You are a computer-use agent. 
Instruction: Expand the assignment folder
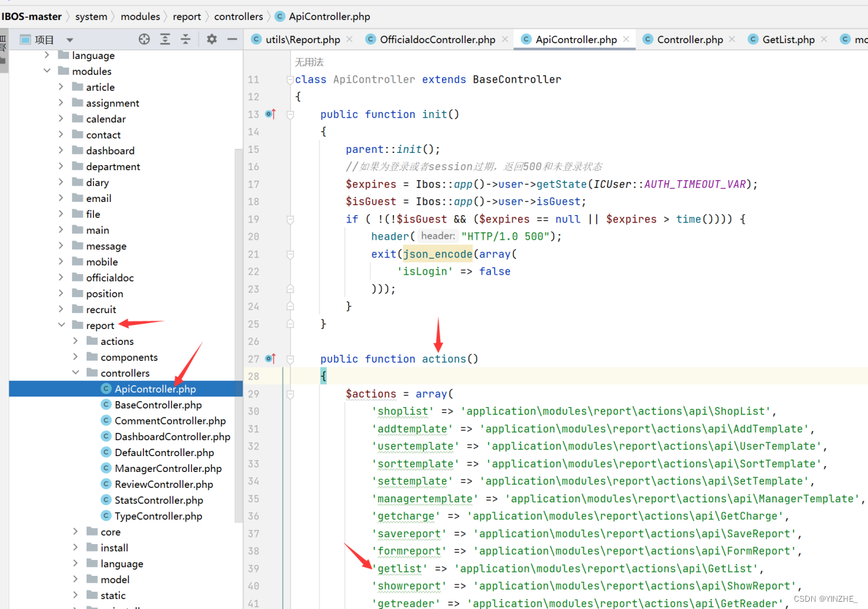tap(61, 103)
